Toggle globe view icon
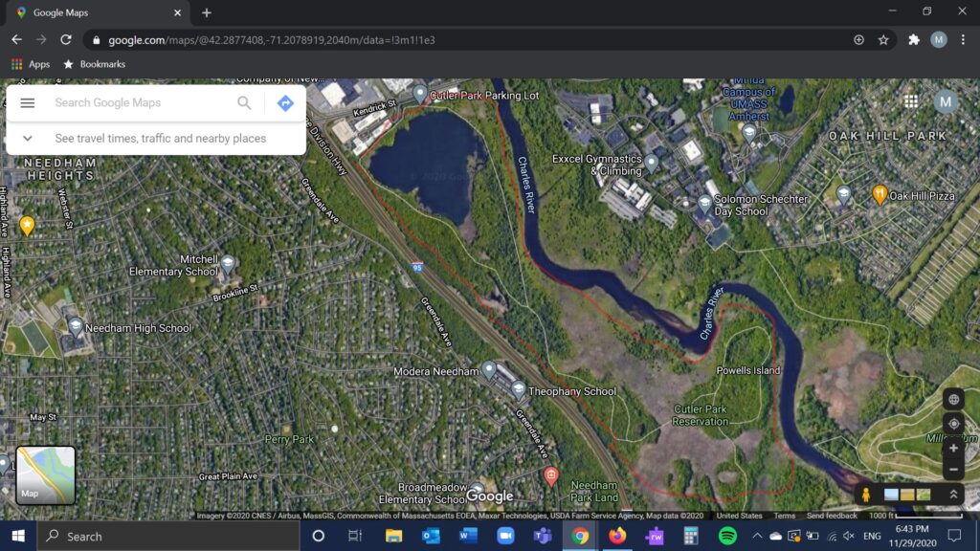Image resolution: width=980 pixels, height=551 pixels. coord(953,399)
